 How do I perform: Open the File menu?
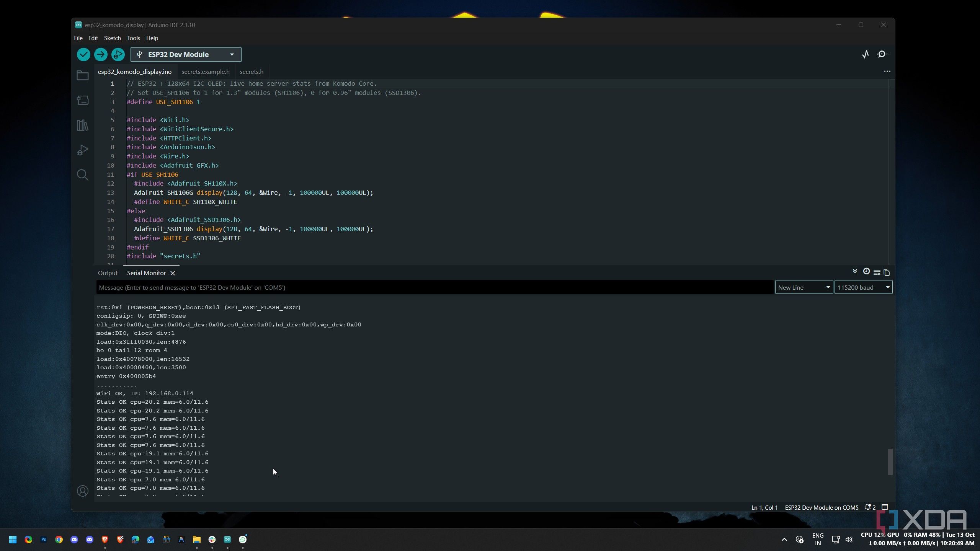click(78, 38)
